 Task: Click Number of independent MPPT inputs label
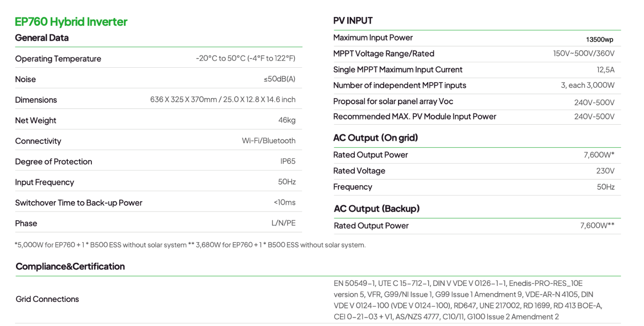coord(400,85)
